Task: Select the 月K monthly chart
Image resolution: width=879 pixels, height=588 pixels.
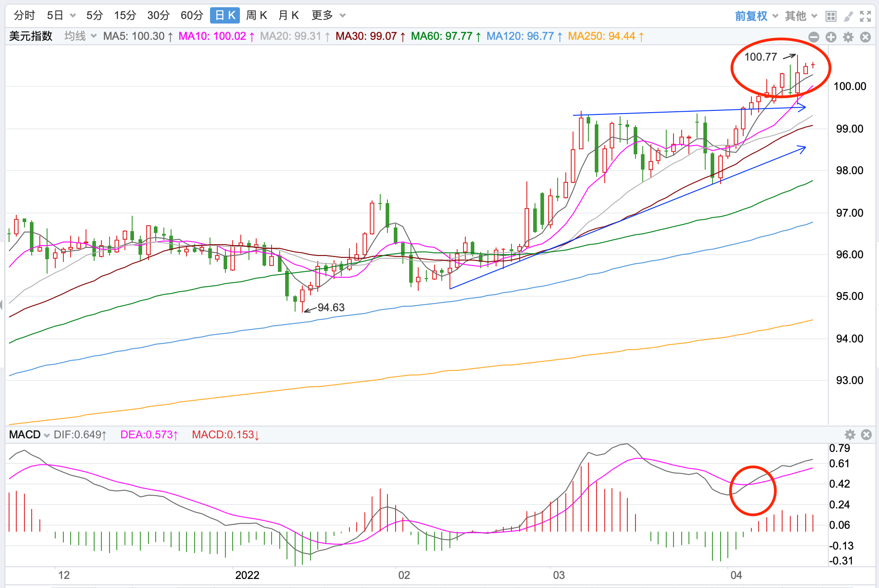Action: coord(289,16)
